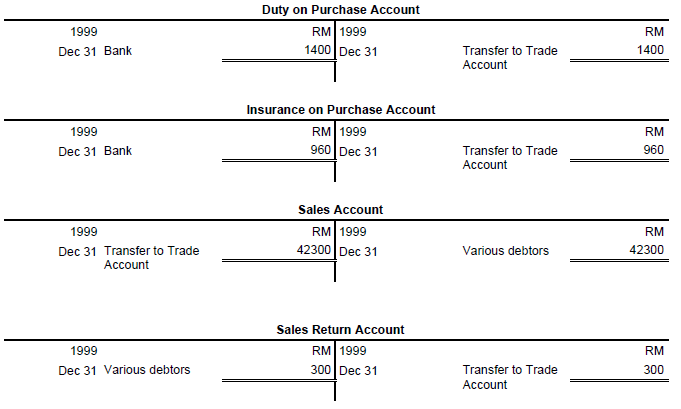Viewport: 681px width, 409px height.
Task: Click the 1400 debit amount for Bank
Action: click(x=317, y=50)
